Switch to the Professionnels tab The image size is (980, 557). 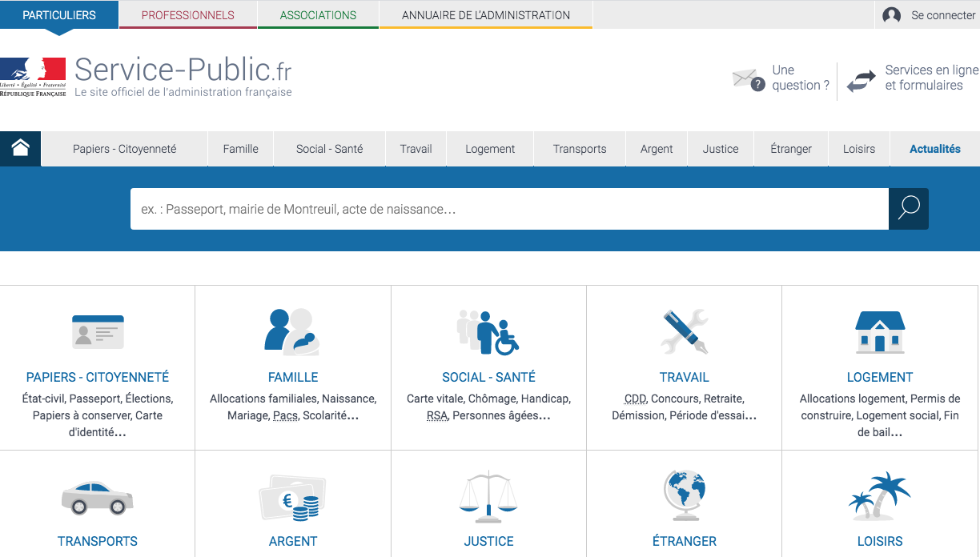[x=188, y=15]
